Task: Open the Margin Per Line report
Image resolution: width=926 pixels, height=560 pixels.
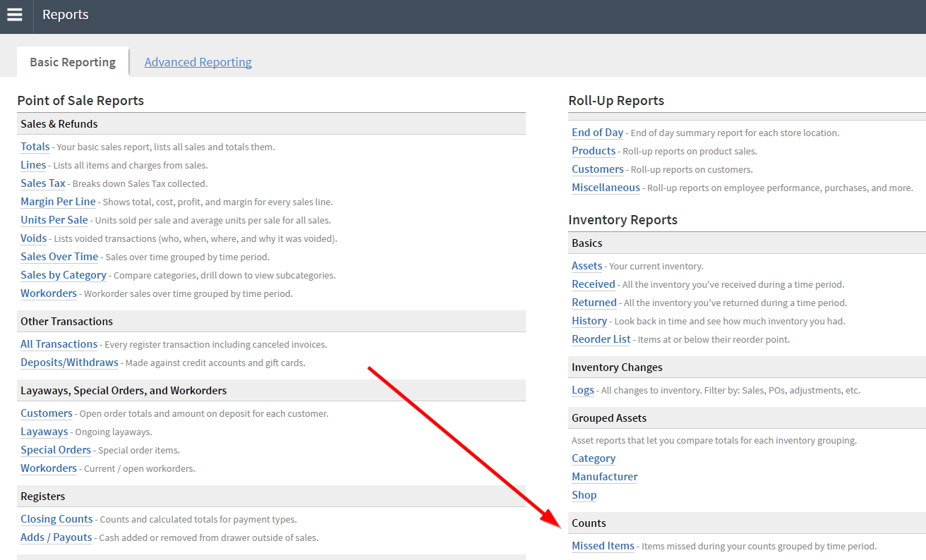Action: coord(58,202)
